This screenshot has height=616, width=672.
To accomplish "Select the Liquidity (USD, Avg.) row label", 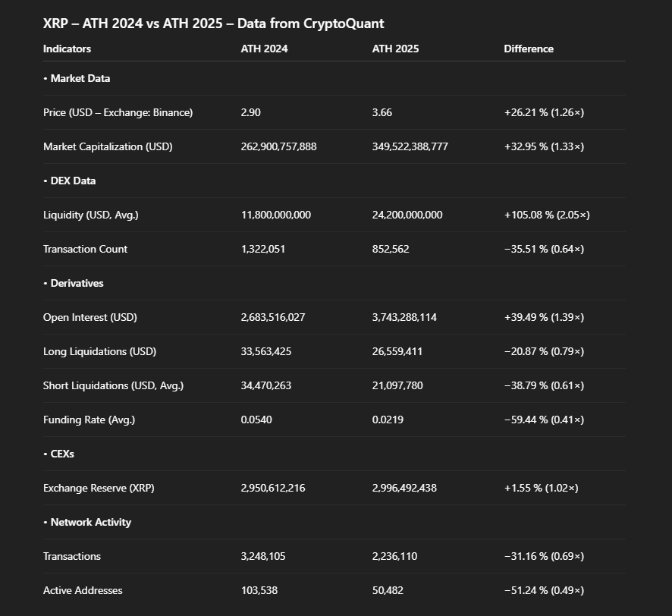I will (90, 215).
